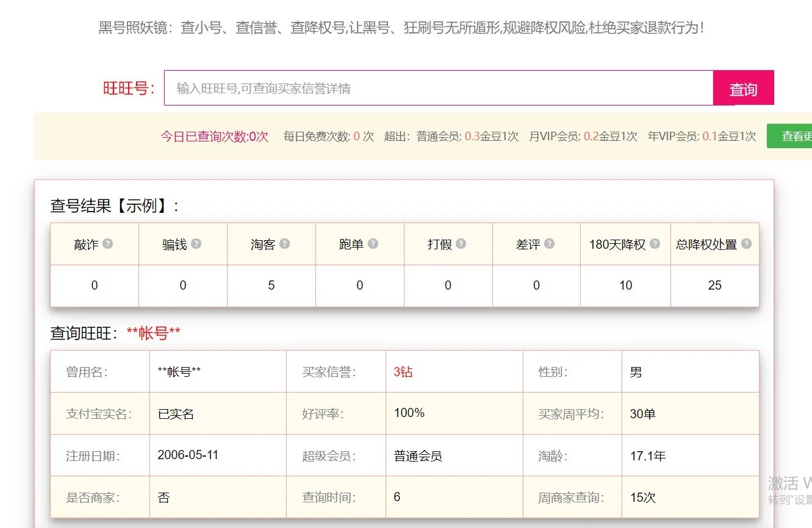The width and height of the screenshot is (812, 528).
Task: Click the pink 查询 search button
Action: click(x=743, y=88)
